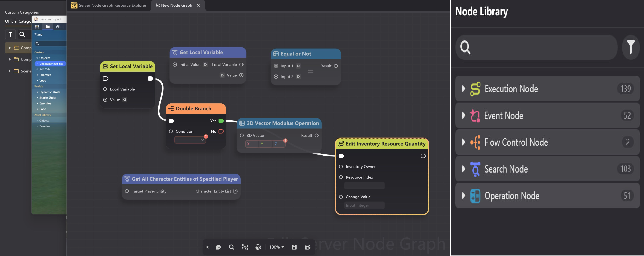Click the grid view icon in Genshin Impact panel

tap(37, 27)
